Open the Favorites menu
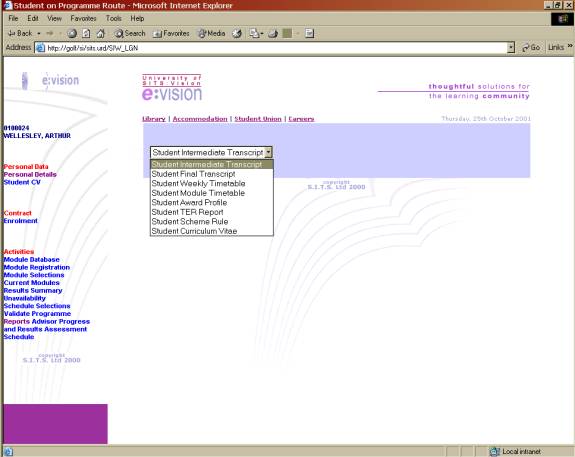Viewport: 575px width, 457px height. (83, 18)
